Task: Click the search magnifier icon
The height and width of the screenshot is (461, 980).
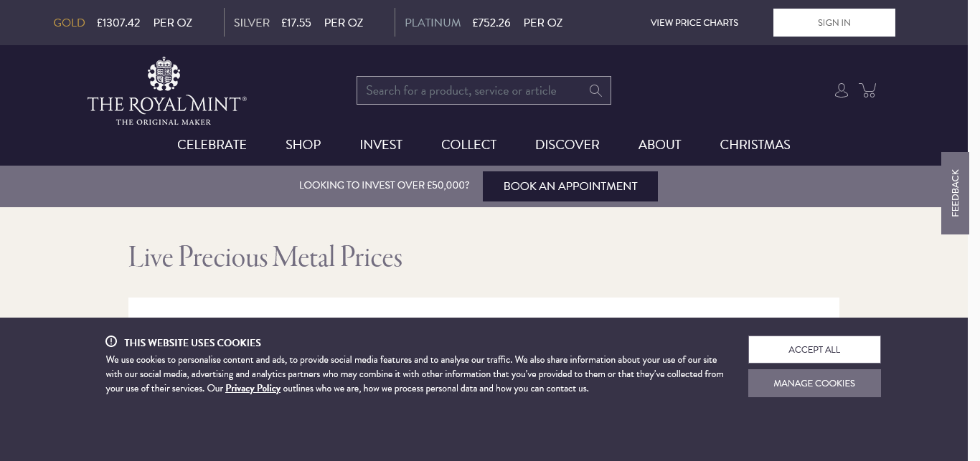Action: 595,90
